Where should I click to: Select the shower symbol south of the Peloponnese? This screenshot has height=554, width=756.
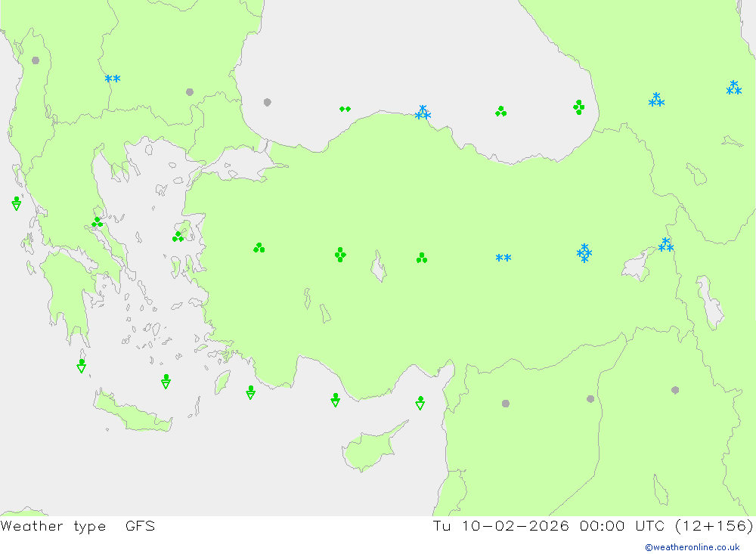tap(82, 366)
